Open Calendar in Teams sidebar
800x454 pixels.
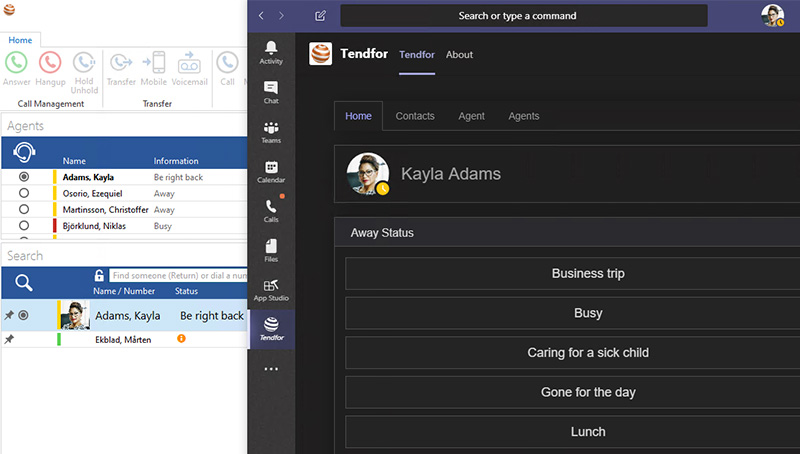click(271, 171)
